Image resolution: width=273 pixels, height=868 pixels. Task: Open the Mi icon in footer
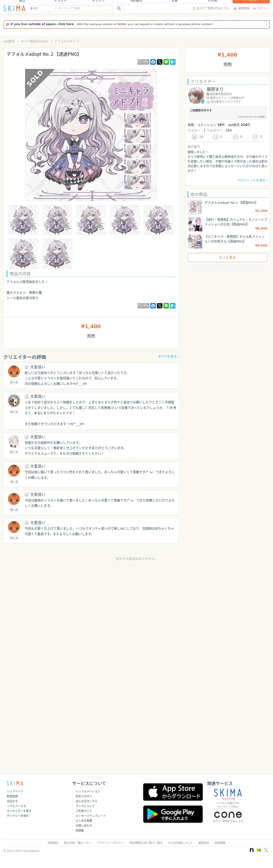tap(259, 850)
